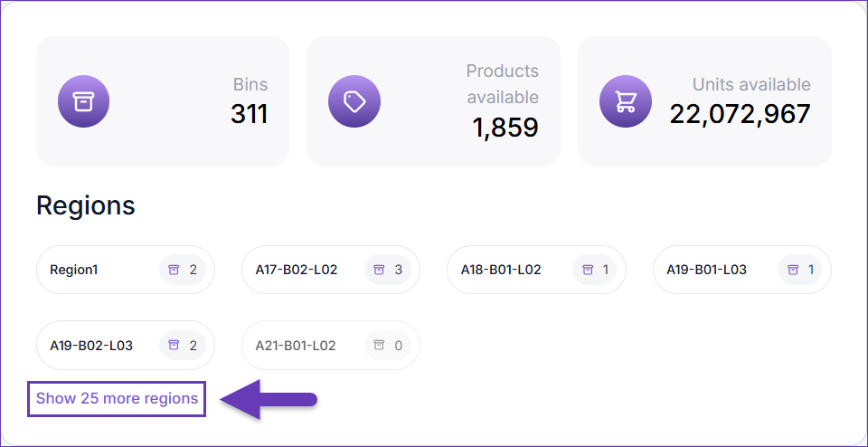868x447 pixels.
Task: Click bin icon in A19-B01-L03 chip
Action: (793, 270)
